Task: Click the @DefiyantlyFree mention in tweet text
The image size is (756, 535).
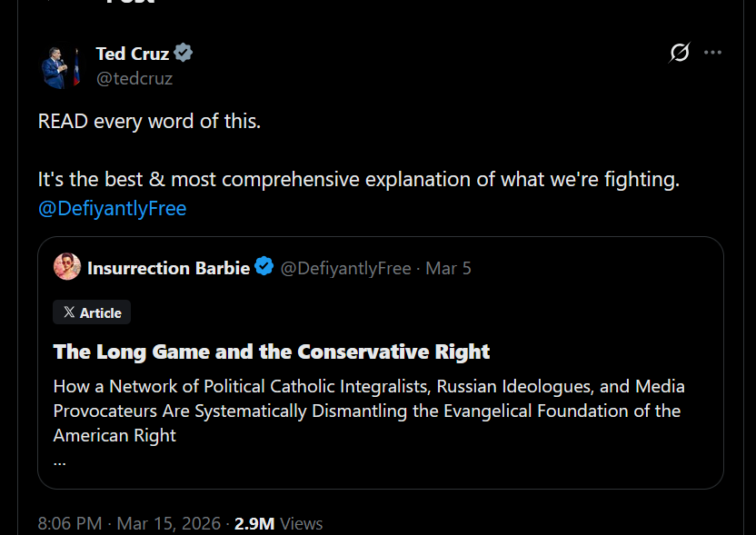Action: coord(112,208)
